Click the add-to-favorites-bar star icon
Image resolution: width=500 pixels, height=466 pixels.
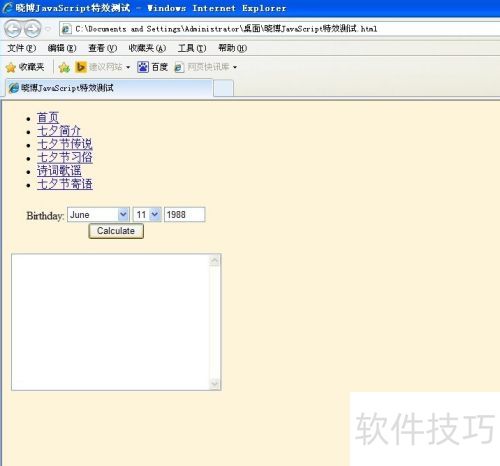click(x=64, y=67)
